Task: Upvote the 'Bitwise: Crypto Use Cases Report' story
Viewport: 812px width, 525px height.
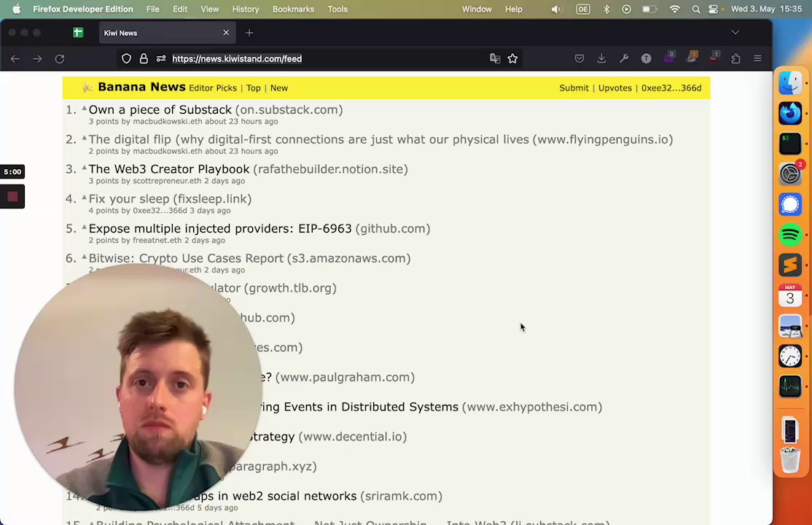Action: [x=84, y=257]
